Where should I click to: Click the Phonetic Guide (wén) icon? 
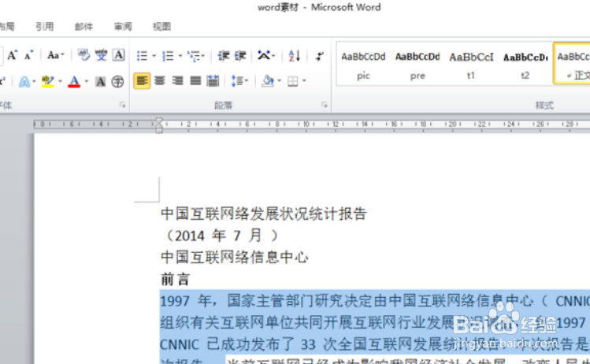pos(101,55)
